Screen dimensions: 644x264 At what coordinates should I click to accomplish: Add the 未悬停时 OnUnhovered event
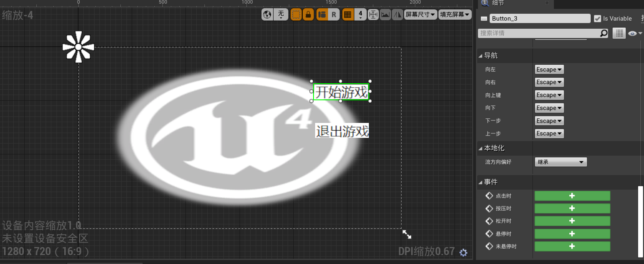(572, 246)
